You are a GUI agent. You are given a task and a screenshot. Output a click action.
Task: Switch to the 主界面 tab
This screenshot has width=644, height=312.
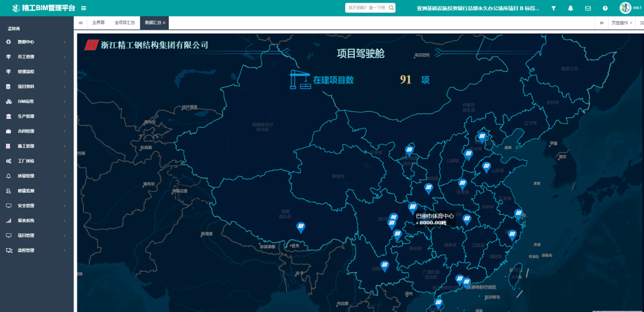click(x=98, y=23)
